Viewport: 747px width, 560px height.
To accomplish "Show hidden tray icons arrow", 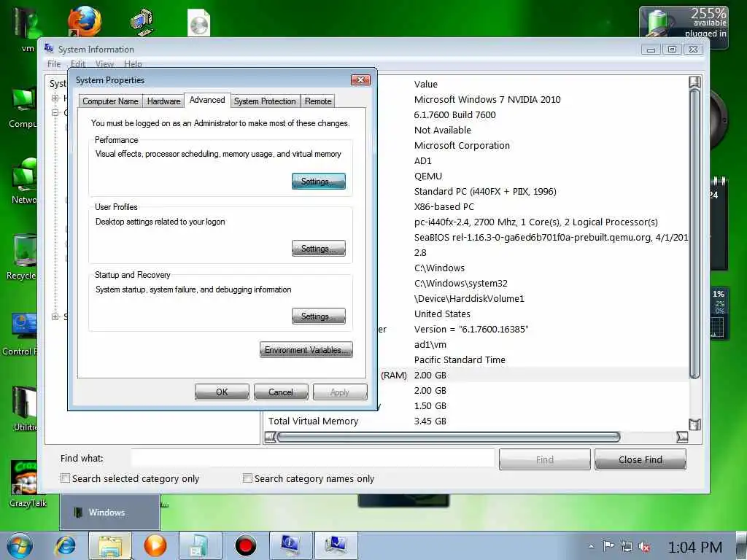I will tap(591, 547).
